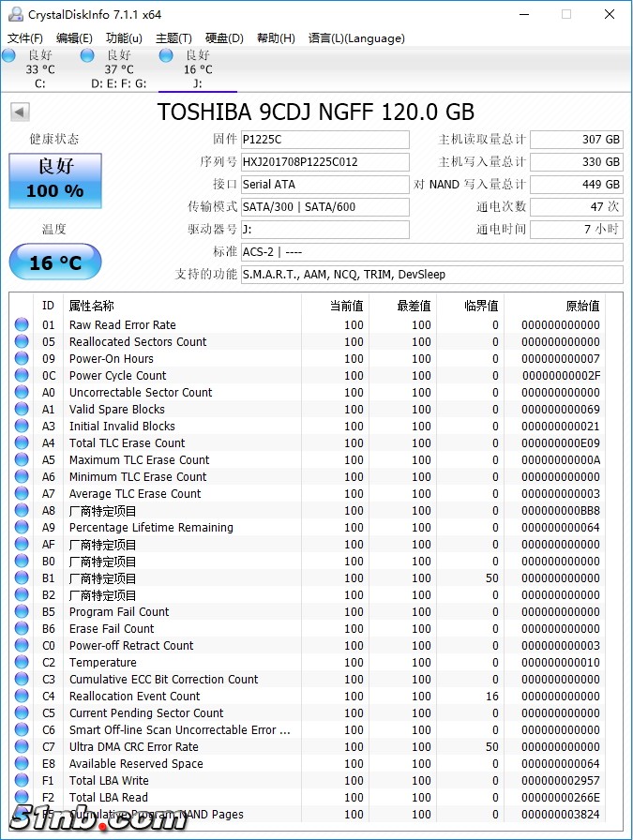Click status orb for Total TLC Erase Count

point(22,443)
